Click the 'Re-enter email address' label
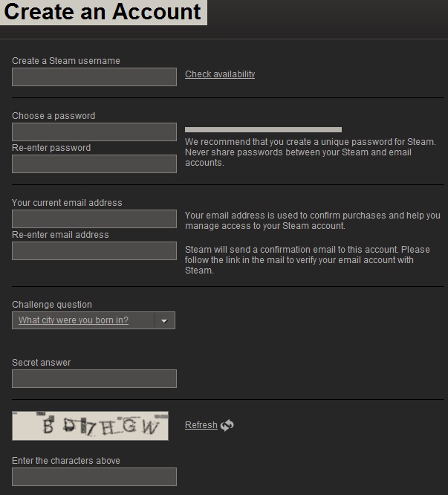This screenshot has height=495, width=448. click(x=60, y=235)
